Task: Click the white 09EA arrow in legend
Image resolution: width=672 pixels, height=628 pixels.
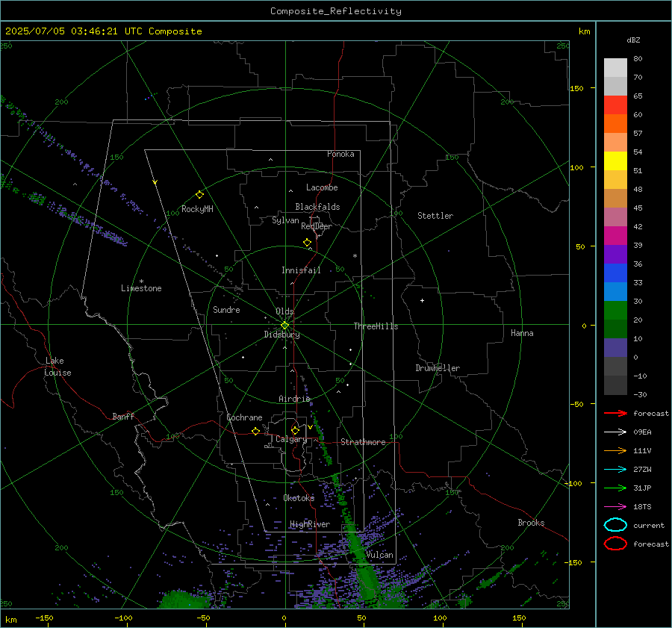Action: [x=615, y=432]
